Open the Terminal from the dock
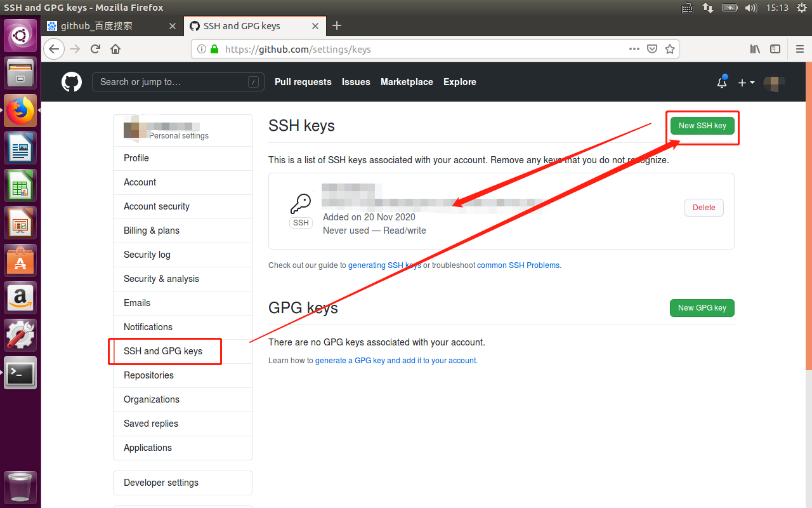 click(20, 373)
